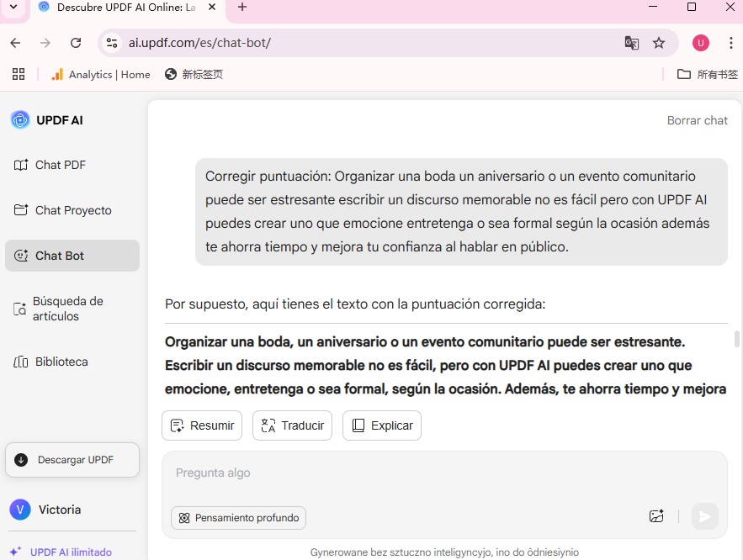The image size is (743, 560).
Task: Click the Explicar button
Action: (382, 425)
